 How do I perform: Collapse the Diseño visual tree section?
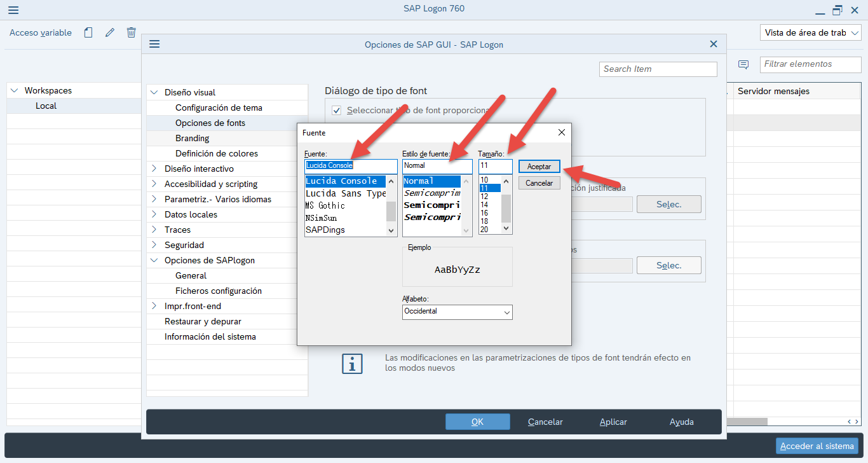click(x=153, y=92)
